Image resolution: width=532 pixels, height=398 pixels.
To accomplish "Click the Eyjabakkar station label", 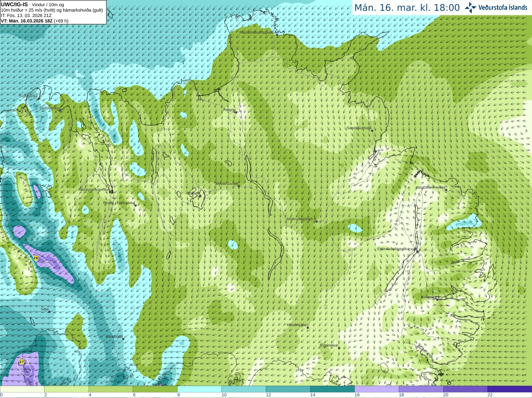I will (329, 345).
